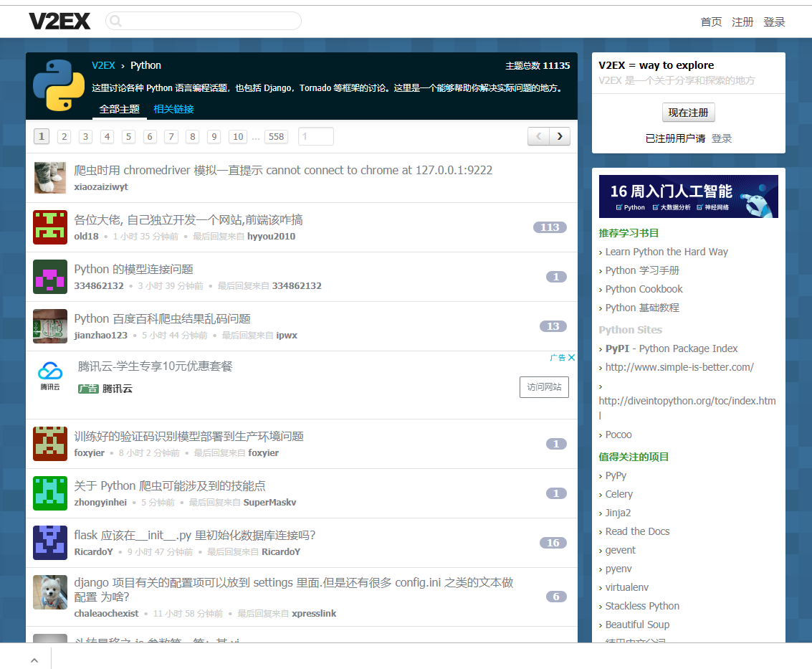Click Learn Python the Hard Way
This screenshot has width=812, height=669.
tap(667, 252)
